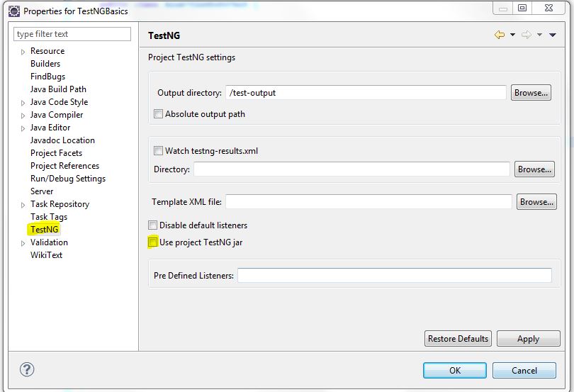This screenshot has width=574, height=392.
Task: Click the Output directory text field
Action: click(x=366, y=93)
